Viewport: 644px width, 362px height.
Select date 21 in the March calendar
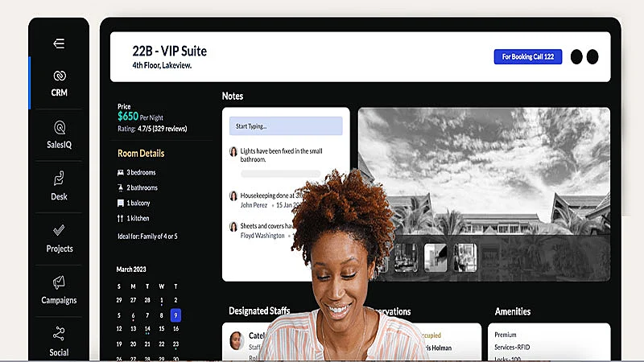point(147,344)
